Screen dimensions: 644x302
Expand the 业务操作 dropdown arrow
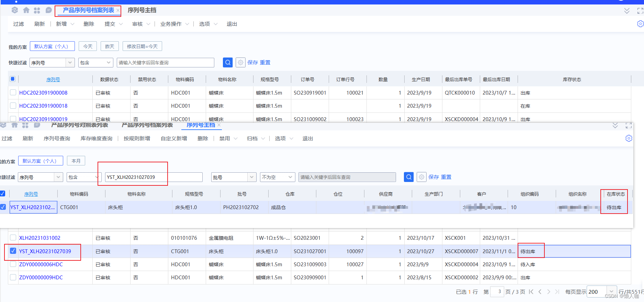pos(187,24)
